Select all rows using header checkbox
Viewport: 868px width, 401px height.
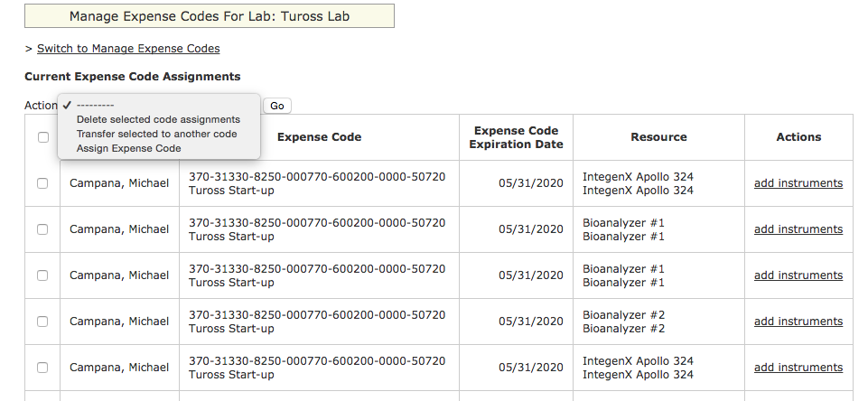(x=43, y=137)
